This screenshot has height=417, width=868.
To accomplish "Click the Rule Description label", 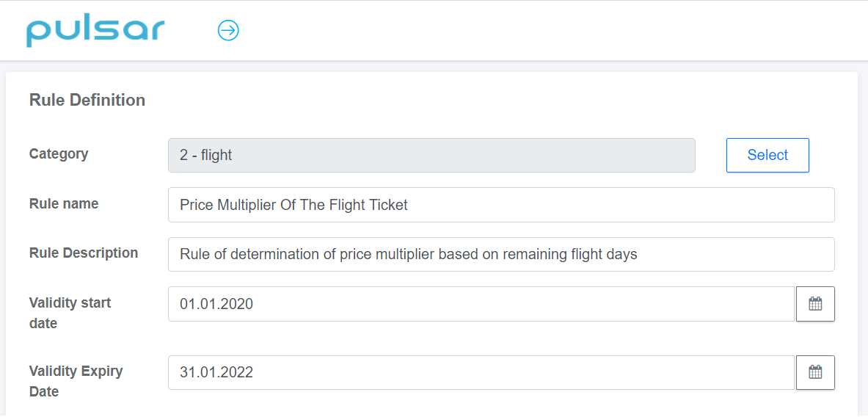I will coord(84,253).
